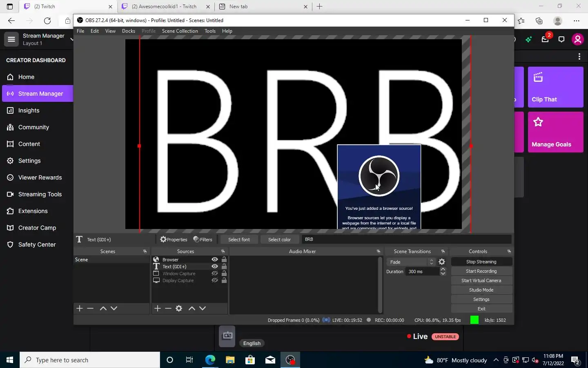Click the 300 ms duration field

tap(423, 272)
